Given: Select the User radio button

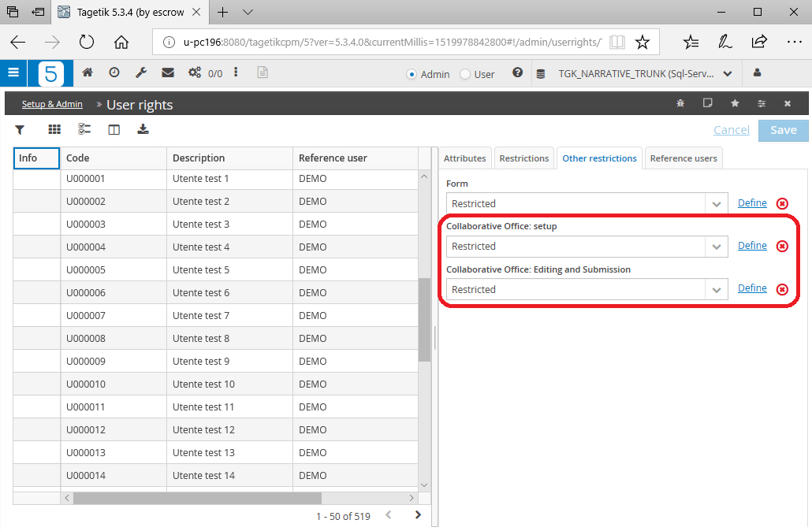Looking at the screenshot, I should tap(465, 75).
